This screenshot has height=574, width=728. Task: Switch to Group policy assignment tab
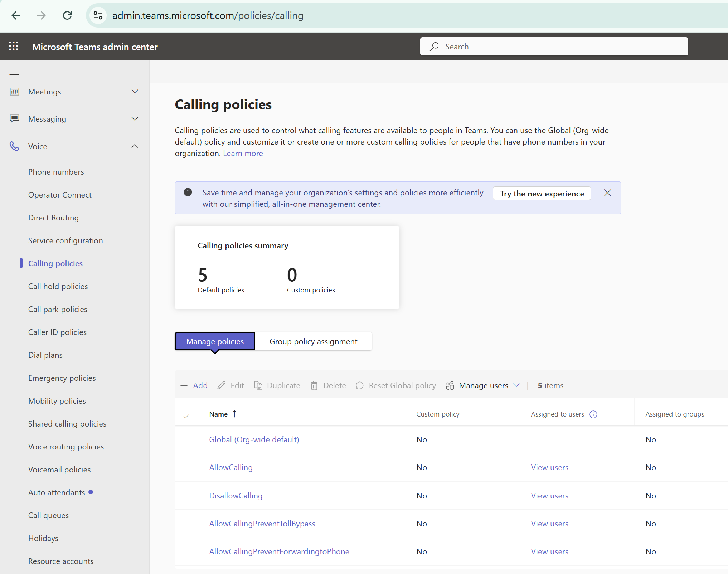click(x=313, y=341)
